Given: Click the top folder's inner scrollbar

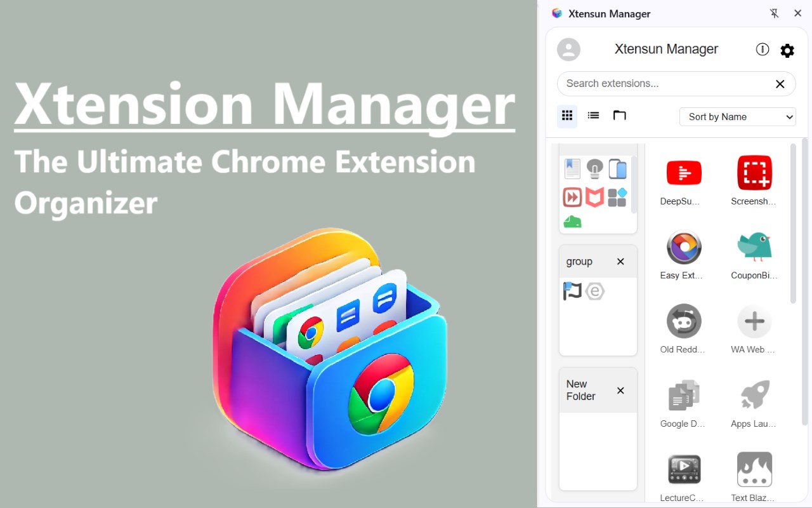Looking at the screenshot, I should [634, 184].
